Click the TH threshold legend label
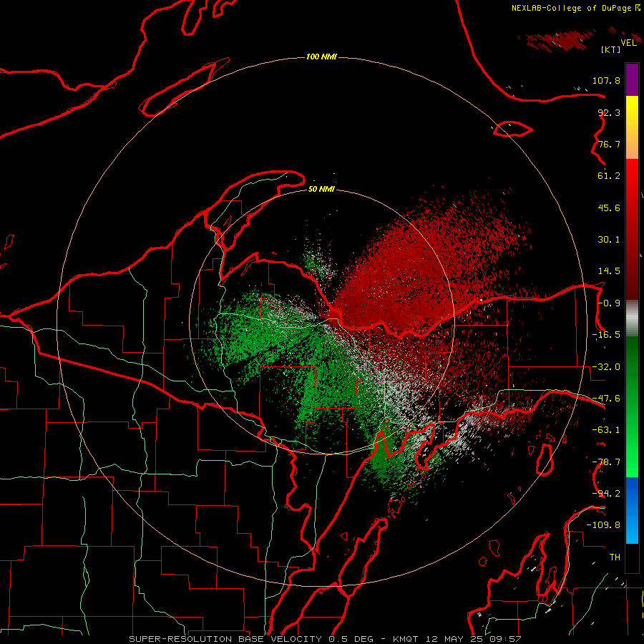 point(615,557)
